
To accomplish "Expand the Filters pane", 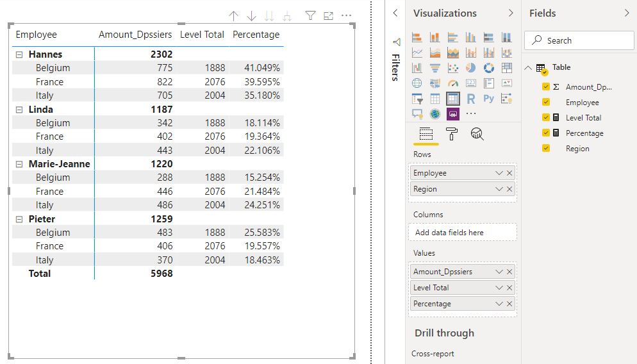I will coord(395,13).
